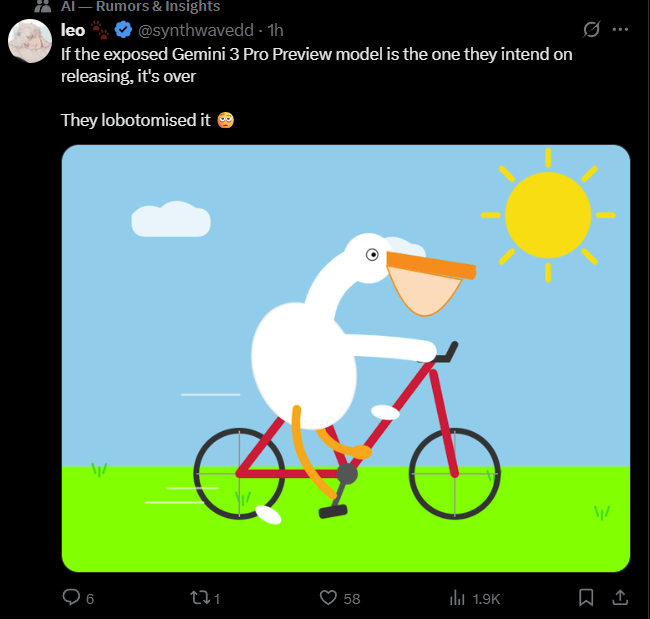Bookmark this post

click(x=587, y=597)
